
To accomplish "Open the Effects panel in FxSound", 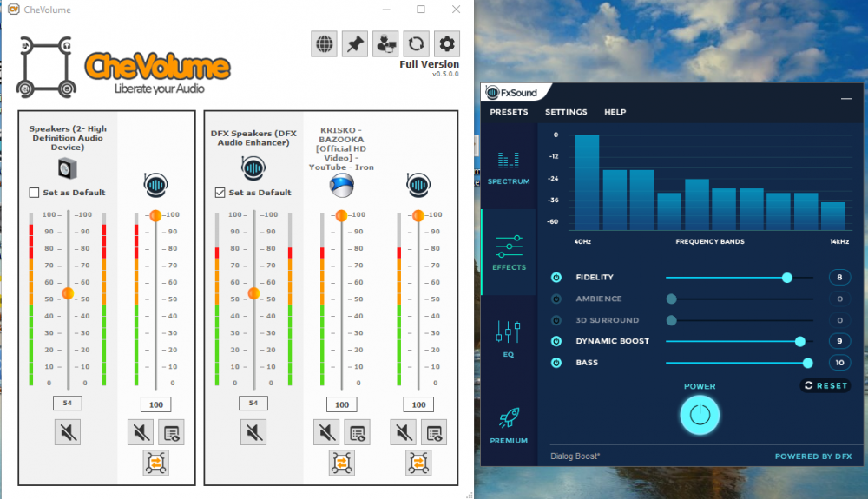I will [510, 252].
